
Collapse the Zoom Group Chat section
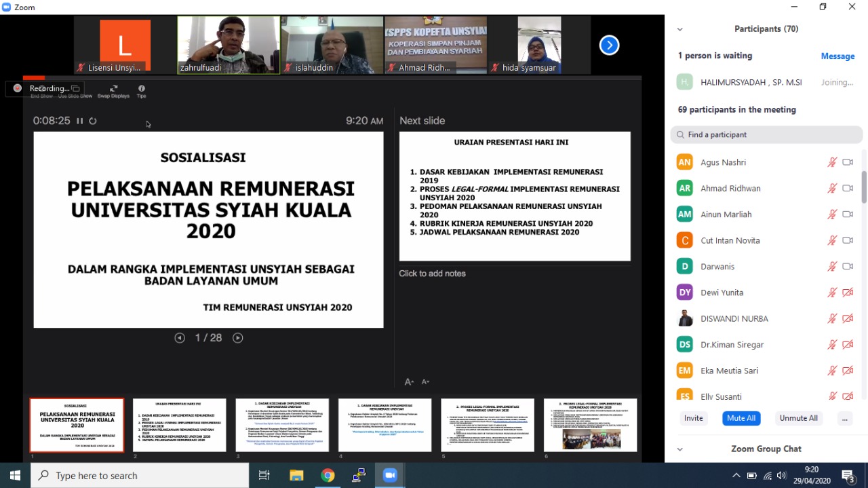(679, 449)
